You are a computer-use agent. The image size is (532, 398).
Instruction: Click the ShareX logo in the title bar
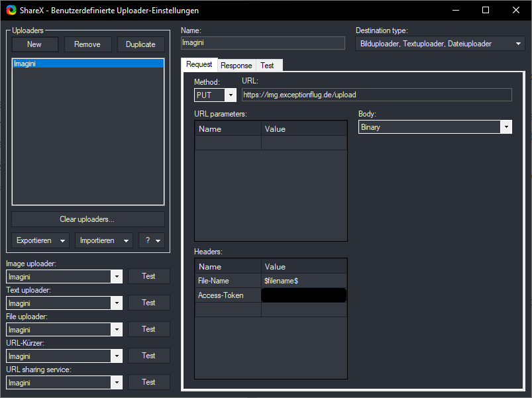coord(8,10)
